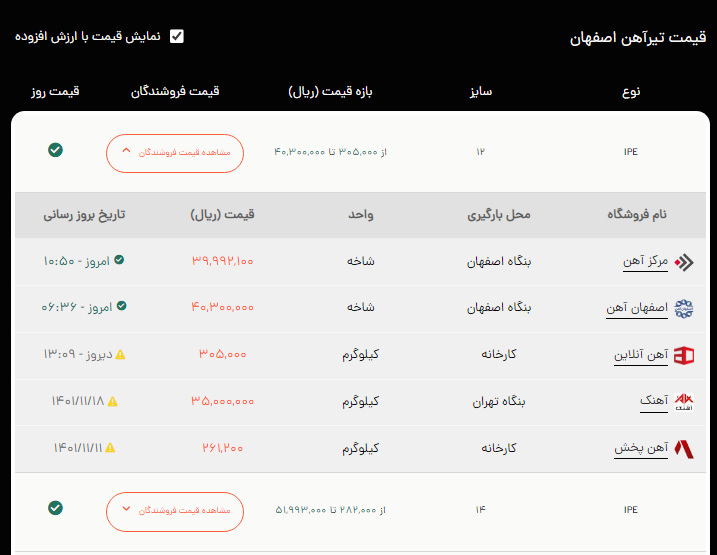Click the واحد sub-table header
This screenshot has height=555, width=717.
pyautogui.click(x=361, y=214)
